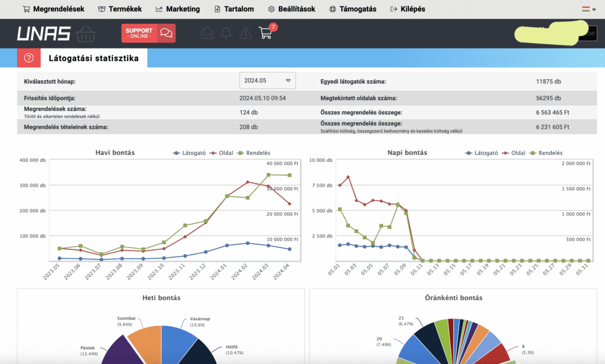Viewport: 605px width, 364px height.
Task: Toggle Látogató series in Havi bontás legend
Action: pos(189,153)
